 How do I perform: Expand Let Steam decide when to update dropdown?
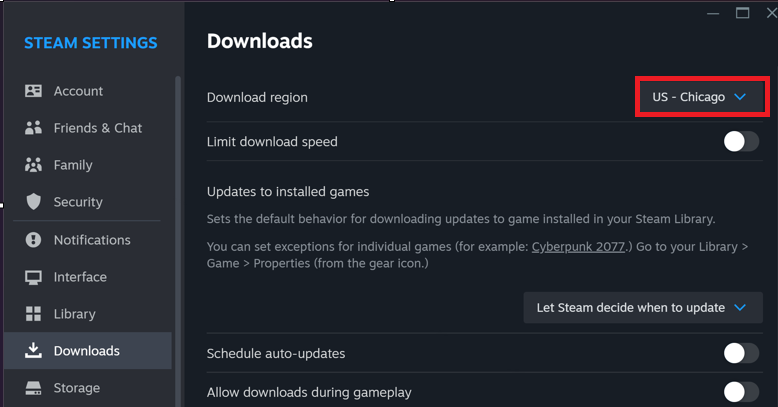642,308
